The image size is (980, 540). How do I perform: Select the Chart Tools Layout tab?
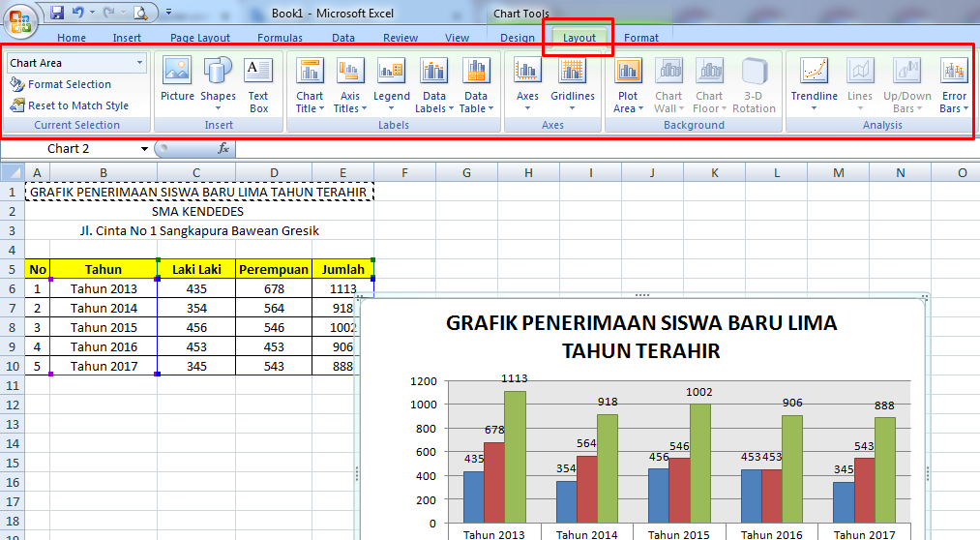pos(579,38)
